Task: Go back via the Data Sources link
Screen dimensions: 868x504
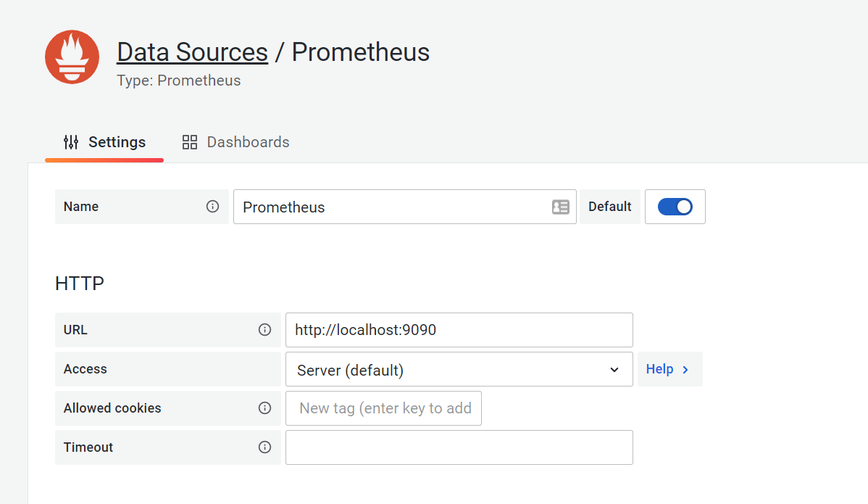Action: point(192,52)
